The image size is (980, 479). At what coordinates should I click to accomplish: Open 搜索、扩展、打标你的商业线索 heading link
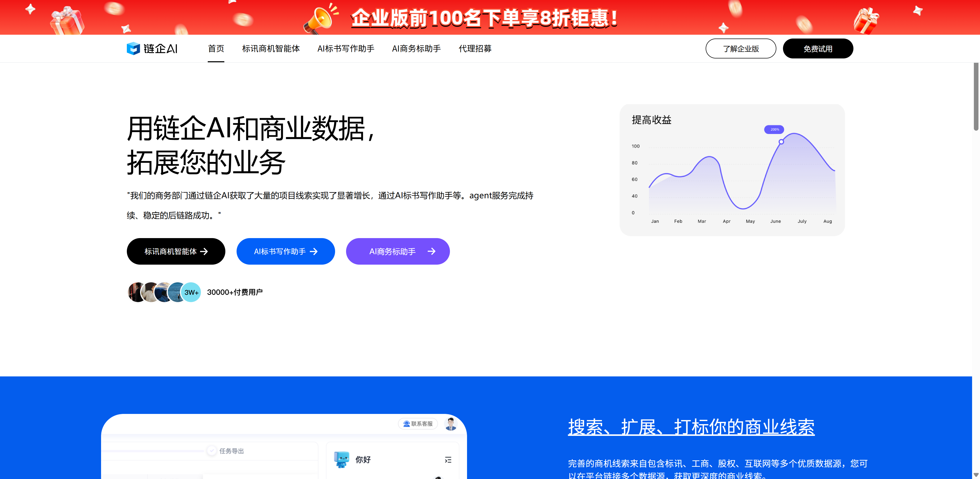[x=691, y=427]
